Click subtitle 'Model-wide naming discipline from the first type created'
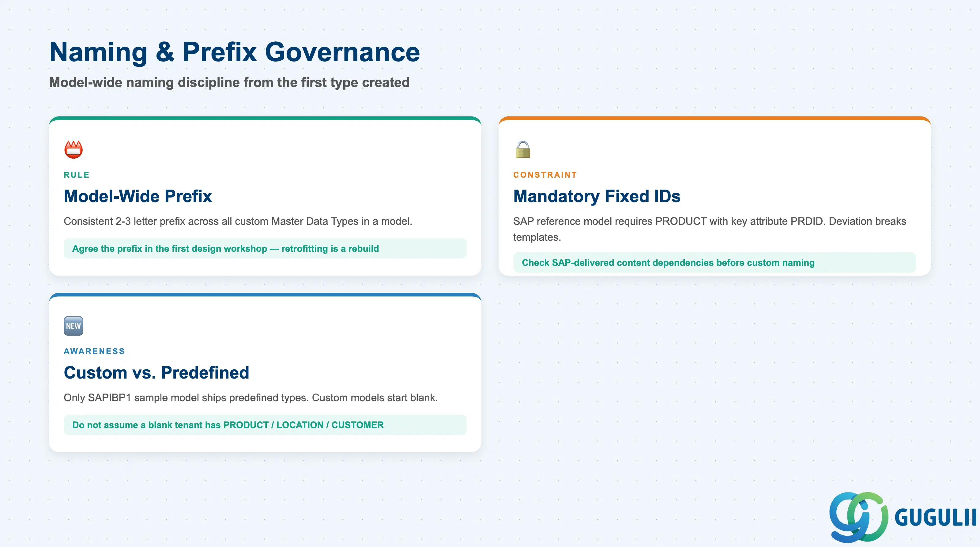This screenshot has width=980, height=547. tap(229, 83)
